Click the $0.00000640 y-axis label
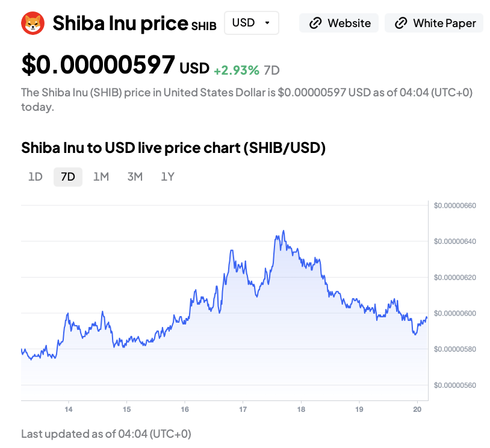The image size is (490, 448). coord(454,241)
